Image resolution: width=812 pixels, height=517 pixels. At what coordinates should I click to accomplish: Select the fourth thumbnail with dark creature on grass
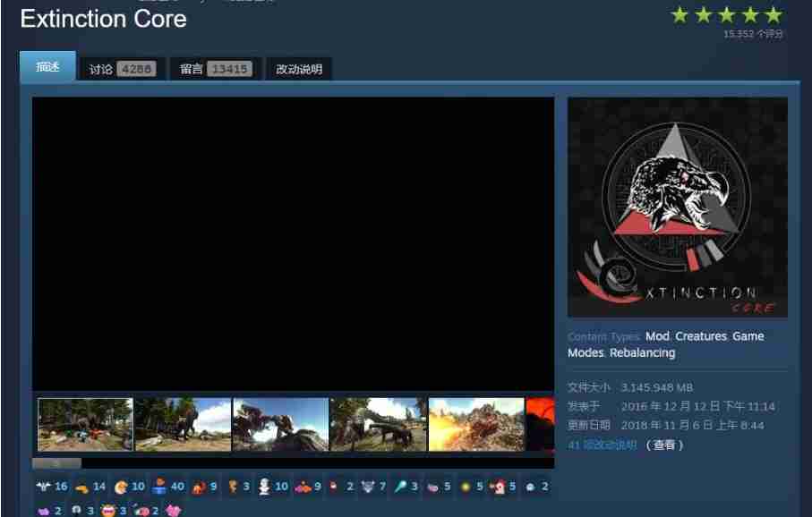point(378,424)
